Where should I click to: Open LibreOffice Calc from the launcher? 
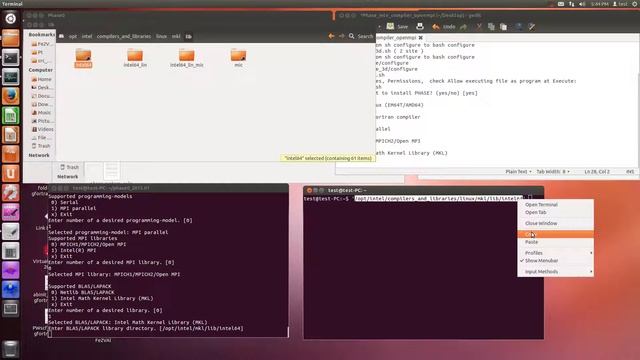11,116
